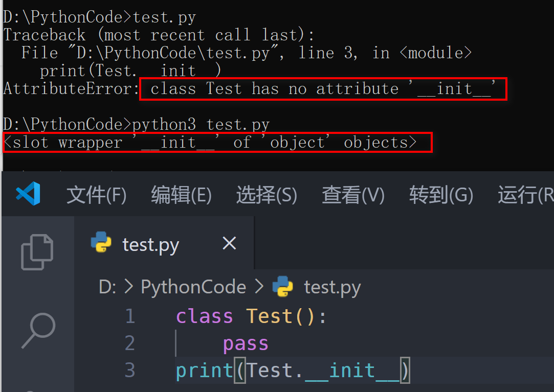
Task: Click line number 1 in the gutter
Action: [130, 316]
